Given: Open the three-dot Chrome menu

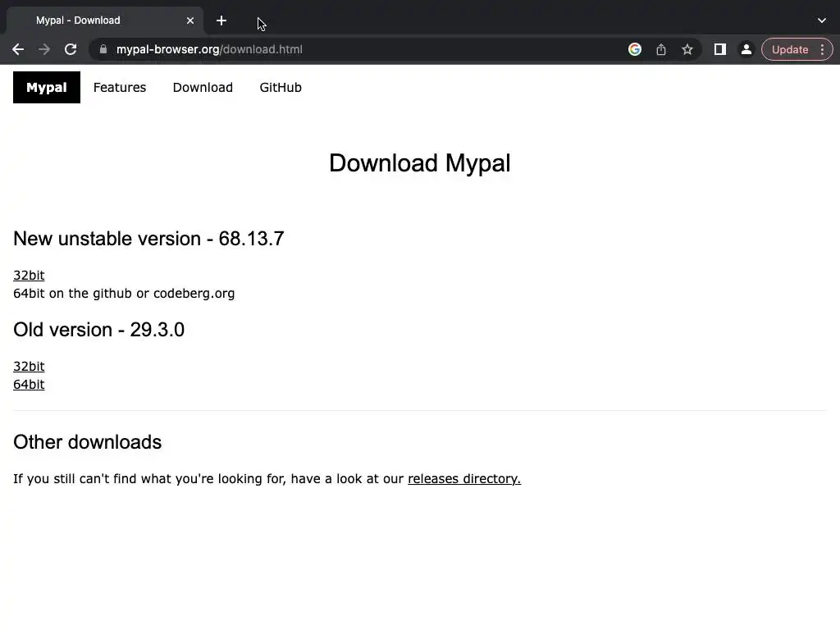Looking at the screenshot, I should click(822, 49).
